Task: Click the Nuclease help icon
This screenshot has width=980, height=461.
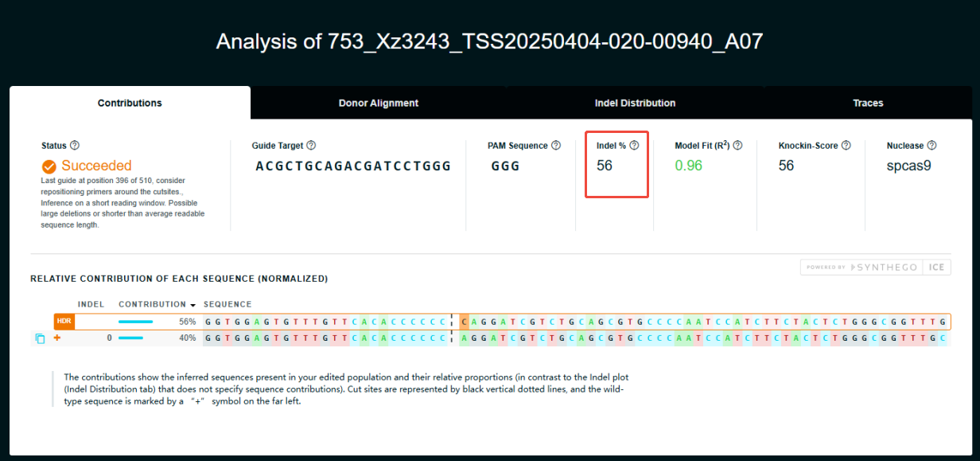Action: (x=930, y=145)
